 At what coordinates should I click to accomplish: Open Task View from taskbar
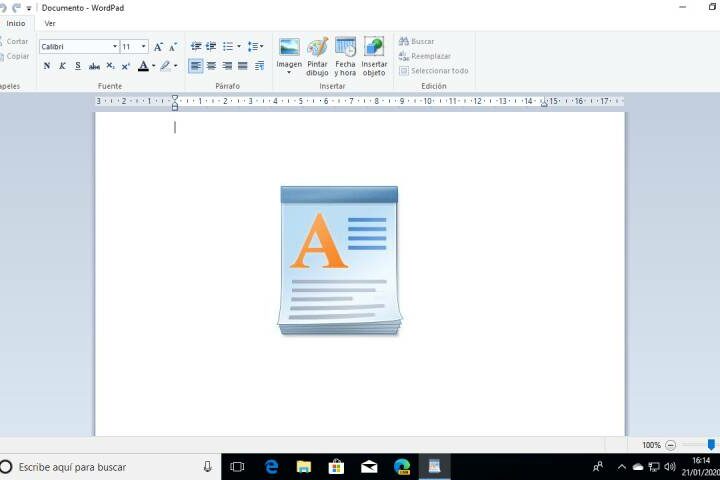click(237, 467)
